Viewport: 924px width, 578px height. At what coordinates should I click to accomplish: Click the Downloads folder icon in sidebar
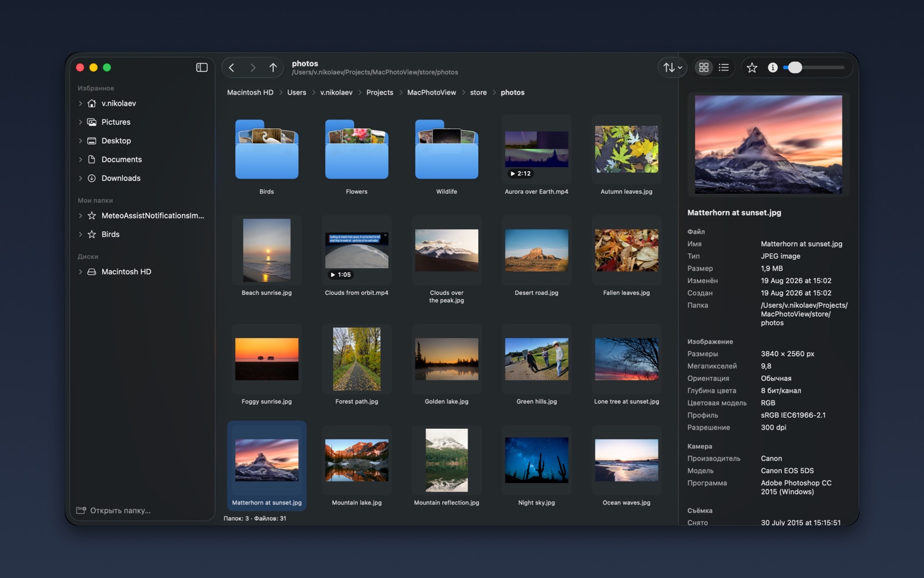[x=91, y=178]
